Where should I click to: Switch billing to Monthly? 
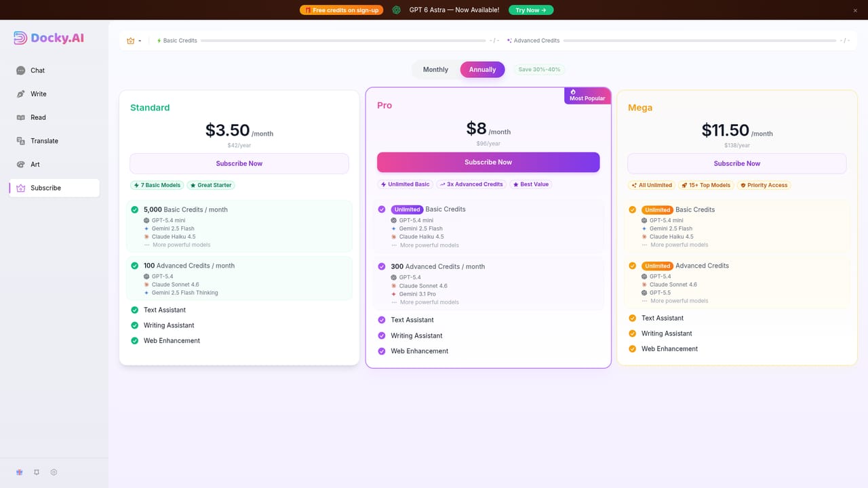tap(435, 70)
